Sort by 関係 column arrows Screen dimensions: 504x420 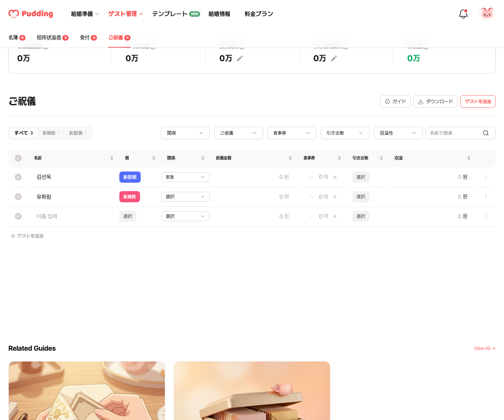[203, 158]
